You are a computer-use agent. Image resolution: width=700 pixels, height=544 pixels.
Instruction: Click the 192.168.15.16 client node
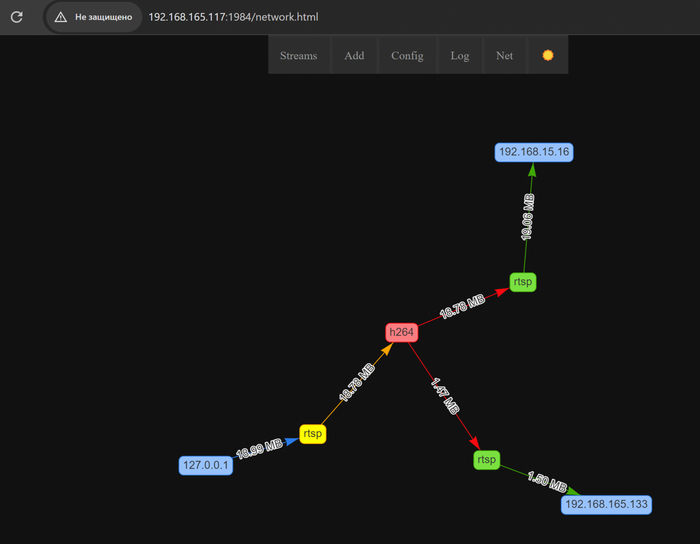pyautogui.click(x=534, y=152)
